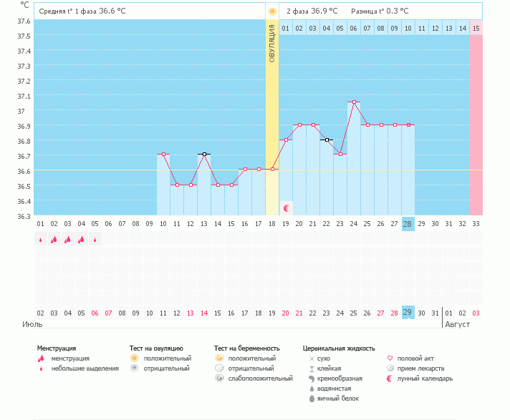This screenshot has width=510, height=420.
Task: Click the day 23 temperature point at 36.7
Action: pyautogui.click(x=340, y=154)
